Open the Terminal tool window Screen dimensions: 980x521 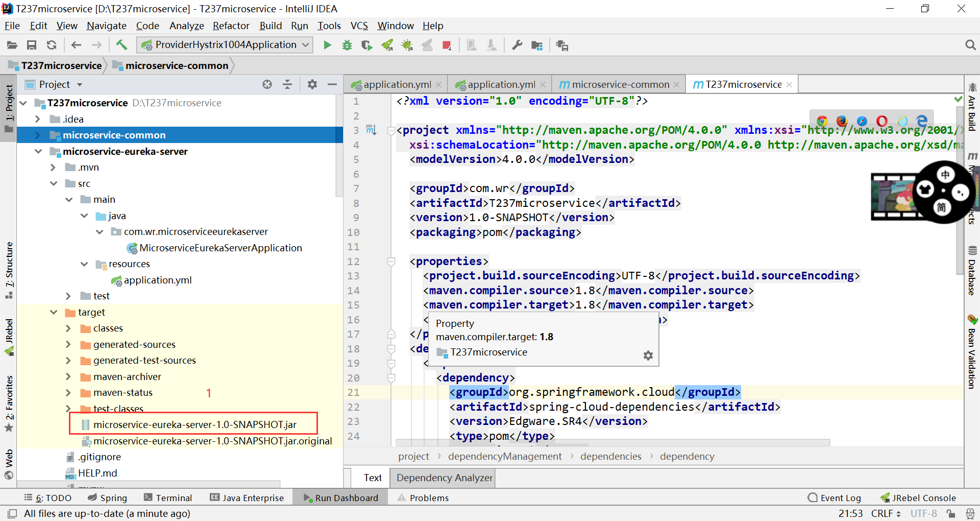(168, 498)
